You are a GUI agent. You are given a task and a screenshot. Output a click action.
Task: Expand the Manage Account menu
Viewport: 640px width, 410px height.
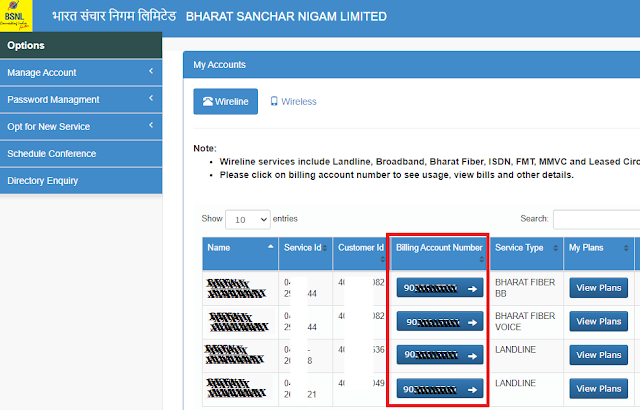click(x=81, y=73)
